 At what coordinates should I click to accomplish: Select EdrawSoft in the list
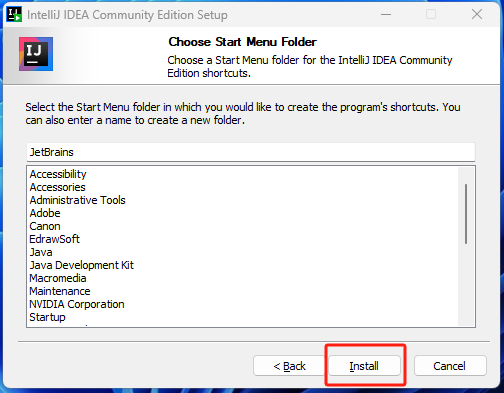click(55, 239)
